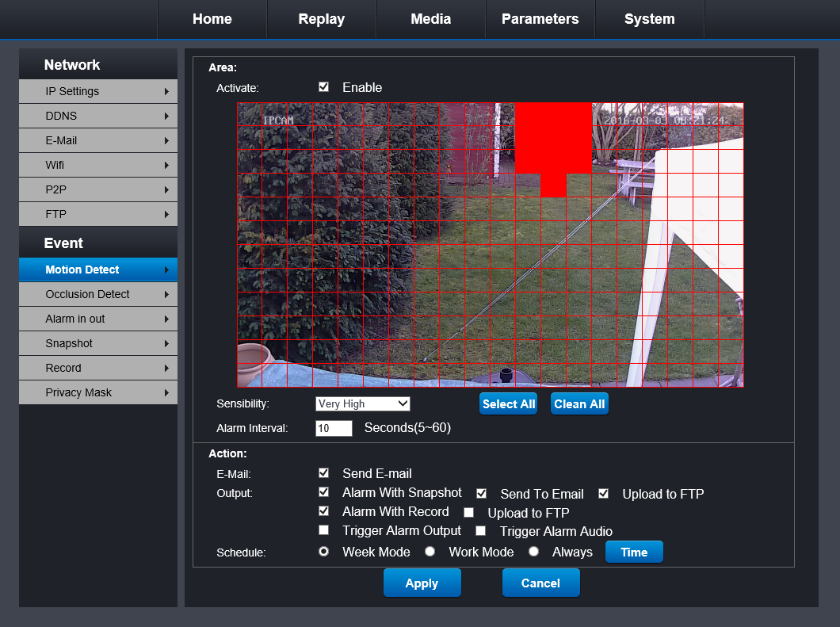Click the arrow icon beside DDNS

(166, 116)
